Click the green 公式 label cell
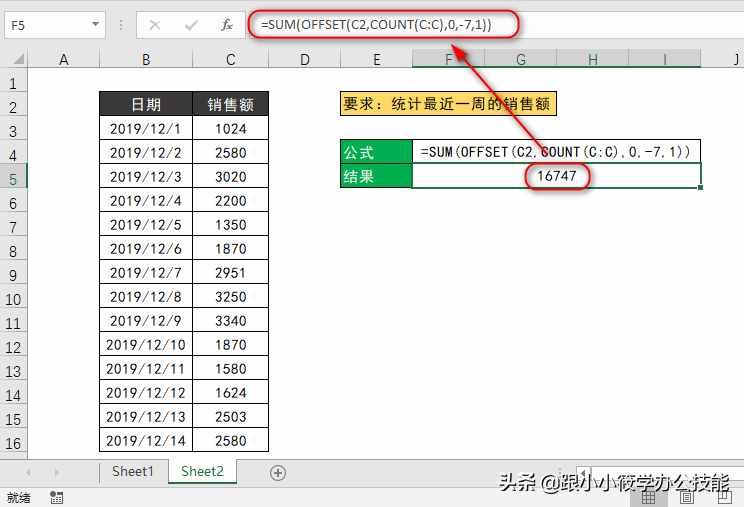 pyautogui.click(x=376, y=152)
